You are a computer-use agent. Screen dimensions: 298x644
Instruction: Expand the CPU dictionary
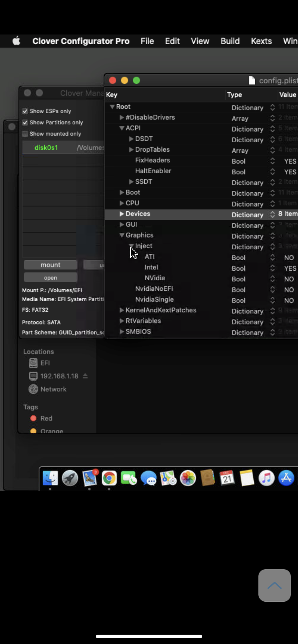point(122,203)
